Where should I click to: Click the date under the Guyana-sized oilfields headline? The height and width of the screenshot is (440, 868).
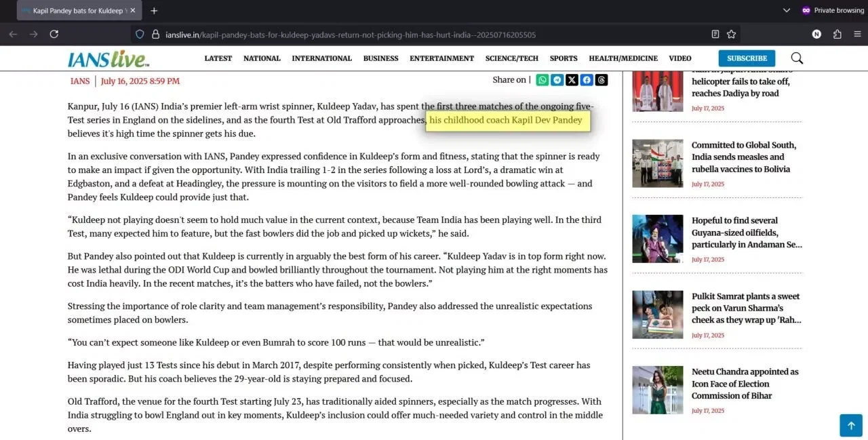coord(708,260)
